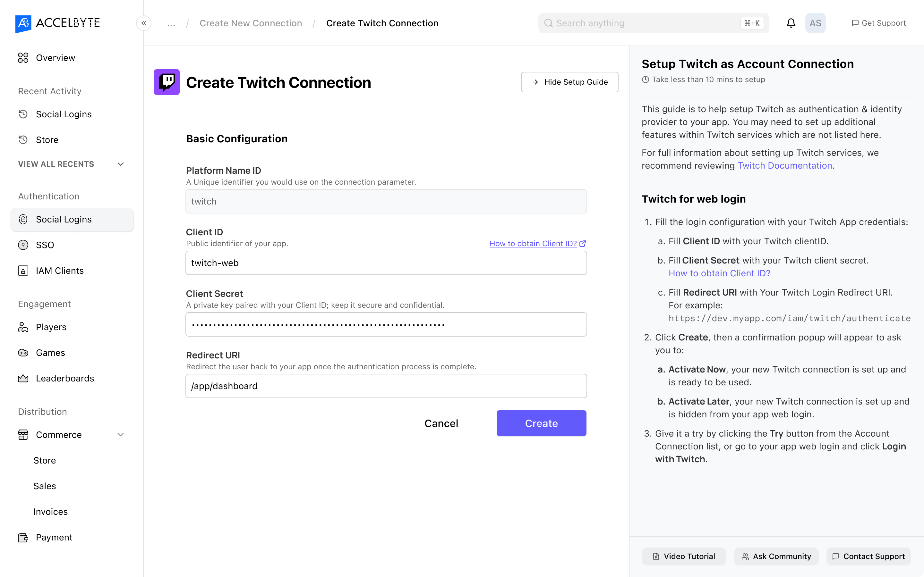924x577 pixels.
Task: Collapse the Commerce submenu chevron
Action: tap(121, 435)
